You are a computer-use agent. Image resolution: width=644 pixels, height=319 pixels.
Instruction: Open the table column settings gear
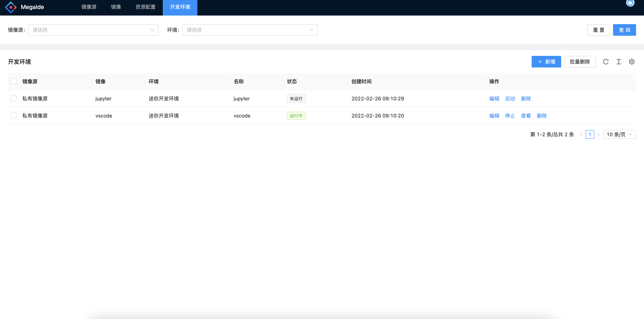[632, 62]
